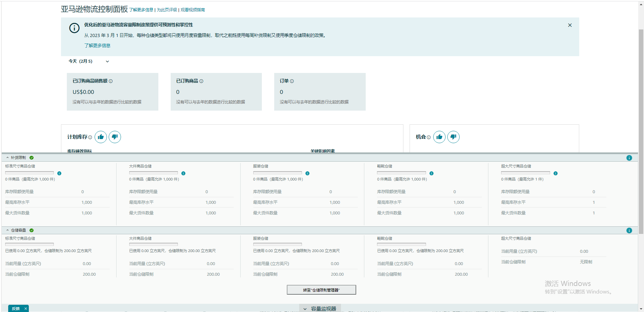Click thumbs up for 计划库存
The image size is (644, 312).
pos(101,137)
